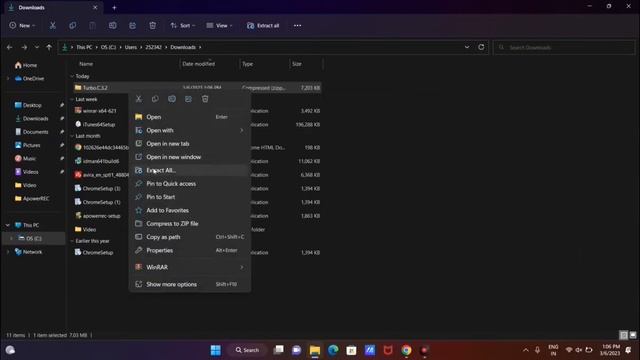Click the Copy icon in the context menu

pyautogui.click(x=155, y=99)
